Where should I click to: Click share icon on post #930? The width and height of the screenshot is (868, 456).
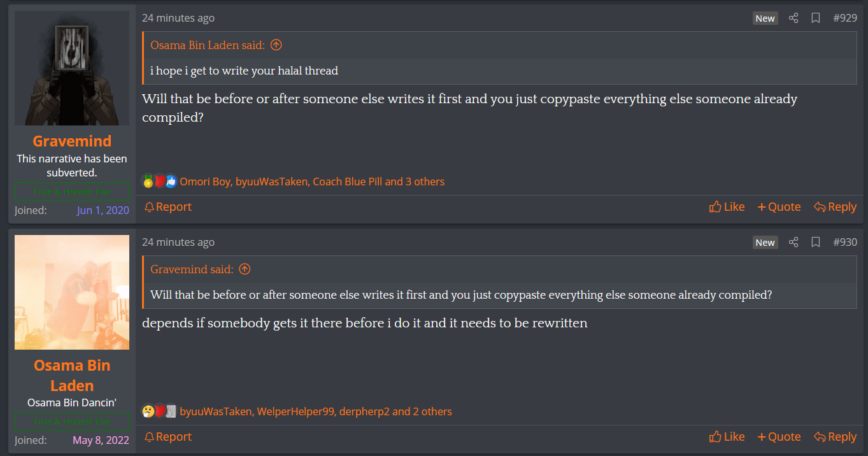[793, 242]
